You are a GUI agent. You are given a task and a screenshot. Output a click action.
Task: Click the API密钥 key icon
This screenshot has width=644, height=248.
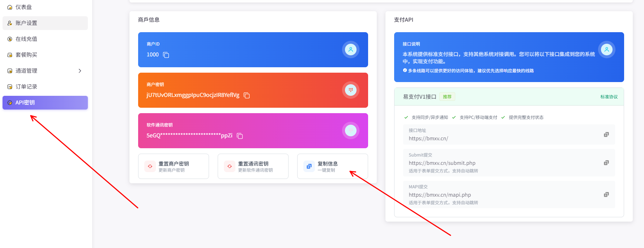coord(10,103)
